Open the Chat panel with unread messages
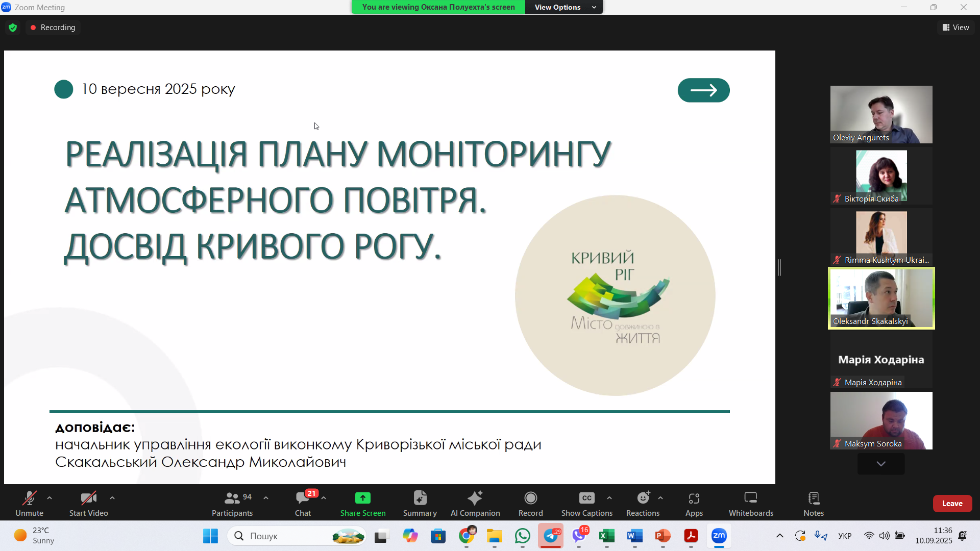Screen dimensions: 980x551 303,503
